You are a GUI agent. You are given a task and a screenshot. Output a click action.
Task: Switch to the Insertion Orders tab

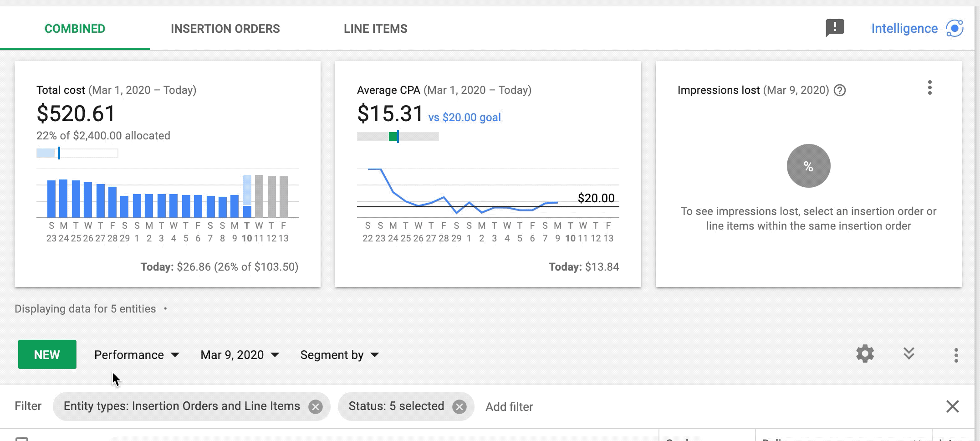click(x=225, y=29)
